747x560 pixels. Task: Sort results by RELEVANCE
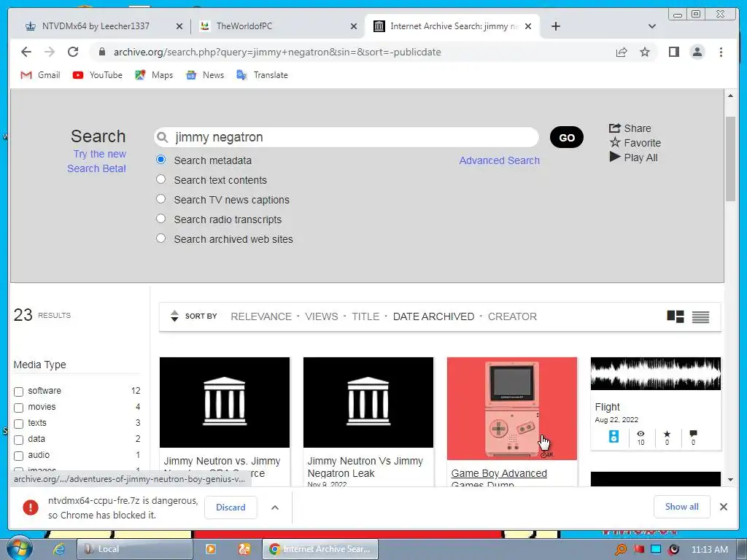(261, 316)
